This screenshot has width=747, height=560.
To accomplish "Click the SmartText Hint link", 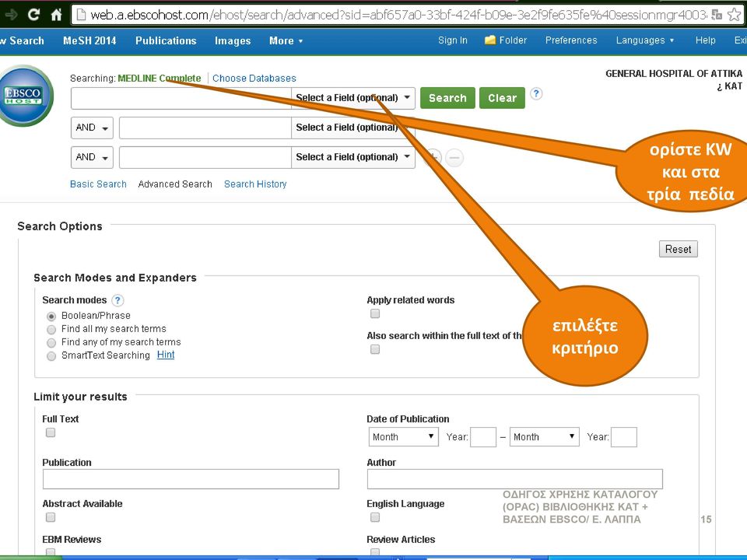I will 165,355.
